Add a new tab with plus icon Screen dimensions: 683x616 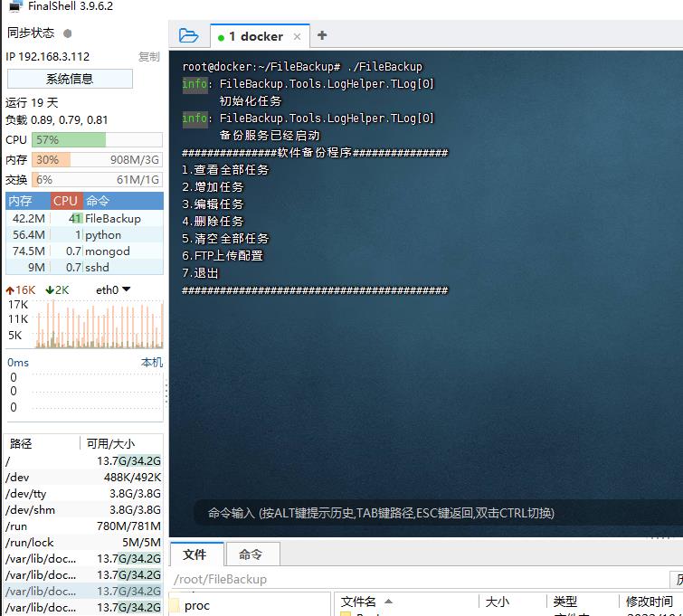pyautogui.click(x=321, y=35)
